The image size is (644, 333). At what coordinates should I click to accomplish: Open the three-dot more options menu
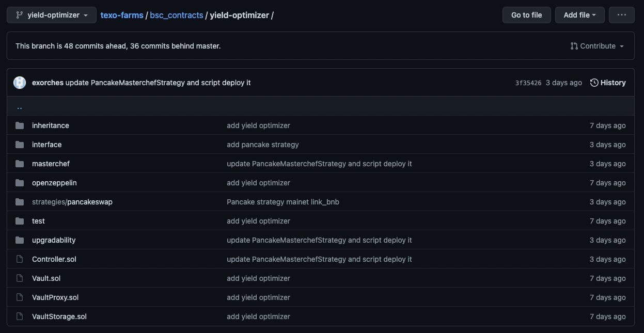(622, 15)
